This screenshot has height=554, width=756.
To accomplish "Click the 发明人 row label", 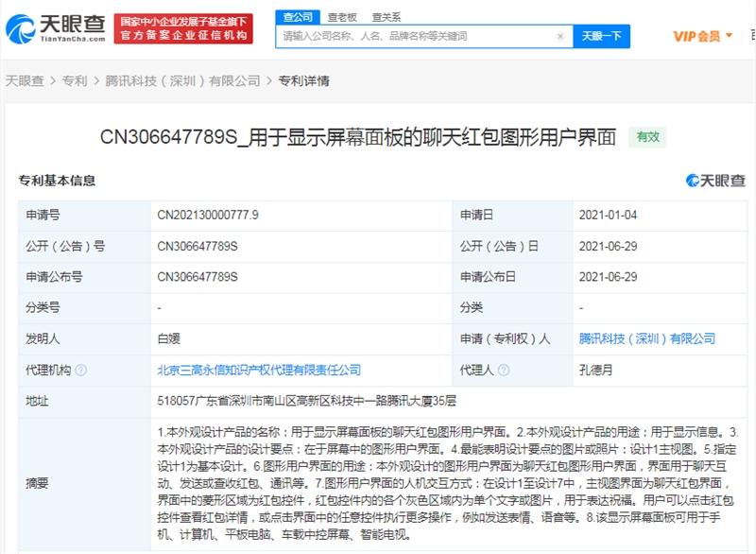I will [x=43, y=339].
